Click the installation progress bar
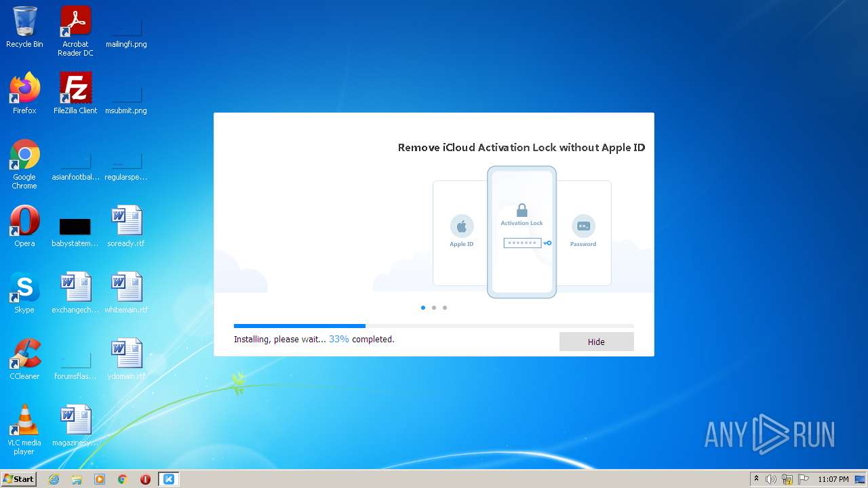868x488 pixels. pyautogui.click(x=434, y=326)
